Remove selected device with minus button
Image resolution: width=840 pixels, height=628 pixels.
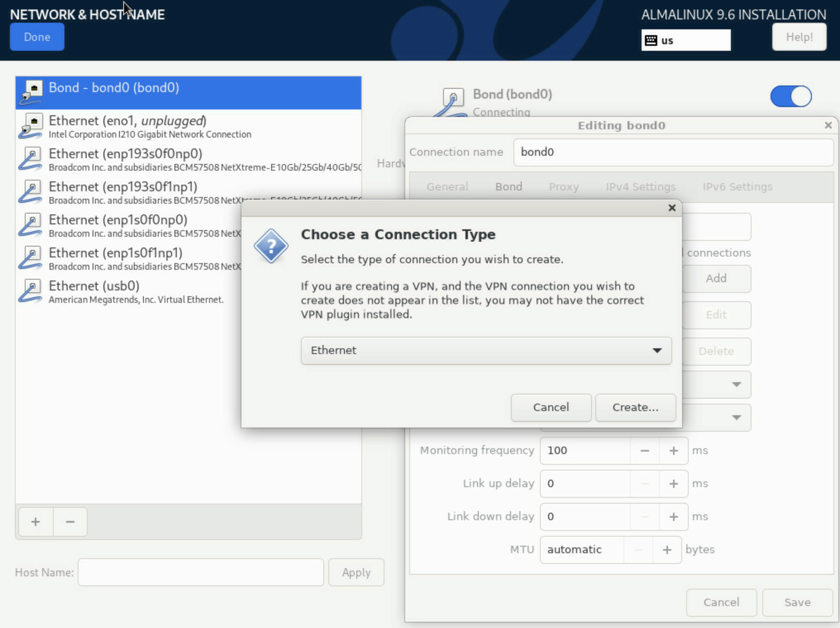tap(70, 522)
